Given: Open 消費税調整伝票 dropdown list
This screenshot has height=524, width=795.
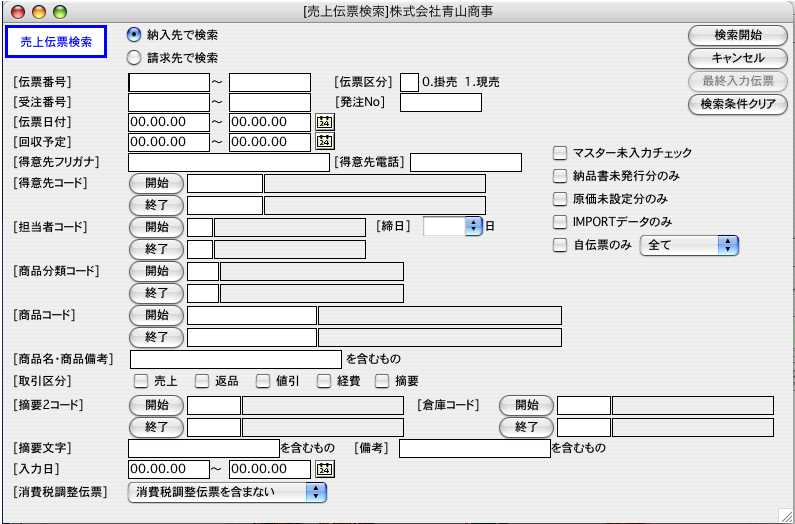Looking at the screenshot, I should point(316,491).
